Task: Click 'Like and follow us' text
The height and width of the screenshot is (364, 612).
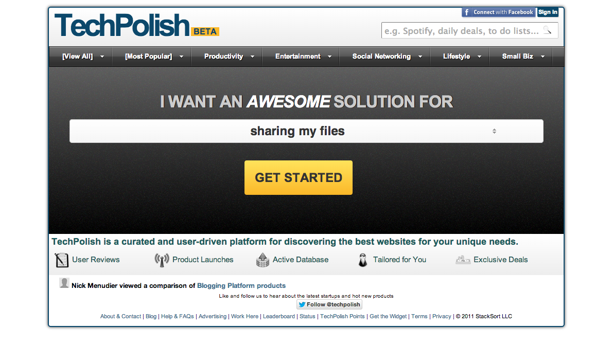Action: point(306,296)
